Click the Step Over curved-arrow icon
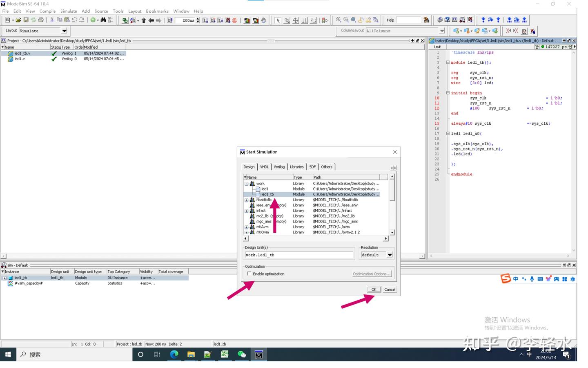The height and width of the screenshot is (368, 588). coord(490,20)
